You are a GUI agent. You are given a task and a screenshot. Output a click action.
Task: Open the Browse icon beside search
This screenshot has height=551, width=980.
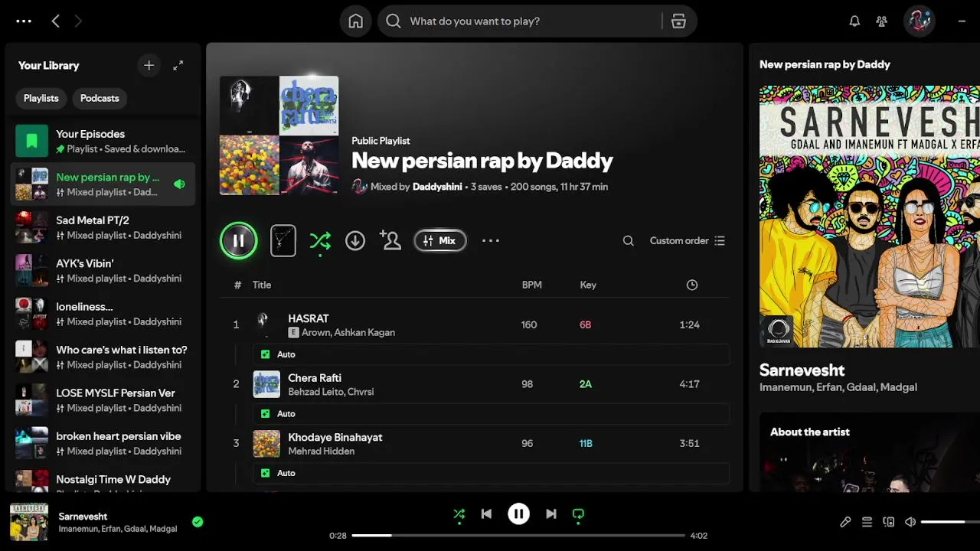678,21
